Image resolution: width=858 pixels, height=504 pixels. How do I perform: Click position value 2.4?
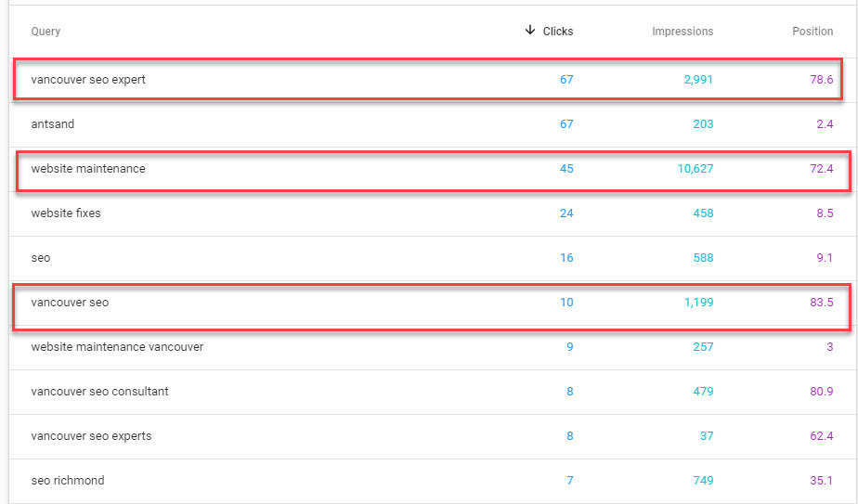[825, 124]
